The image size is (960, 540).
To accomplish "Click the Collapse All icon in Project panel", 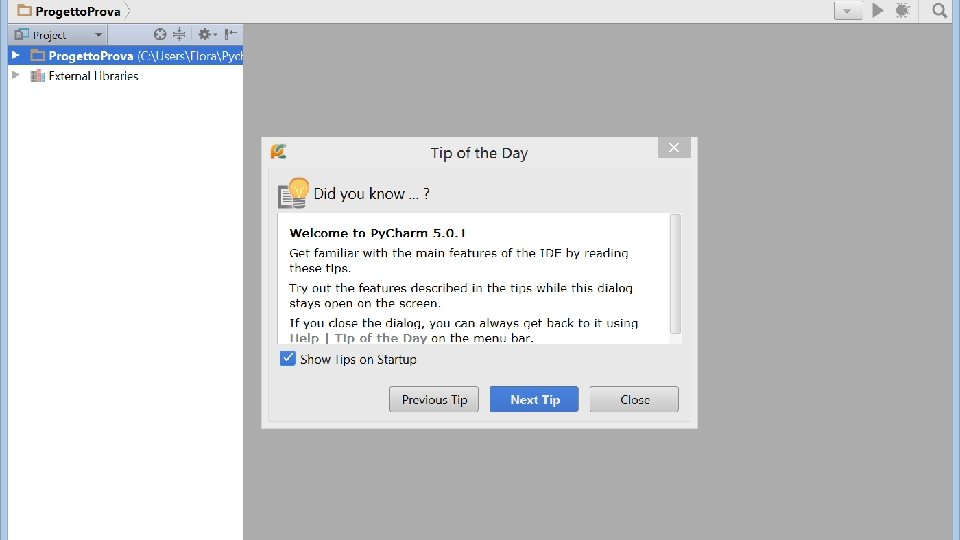I will point(179,34).
